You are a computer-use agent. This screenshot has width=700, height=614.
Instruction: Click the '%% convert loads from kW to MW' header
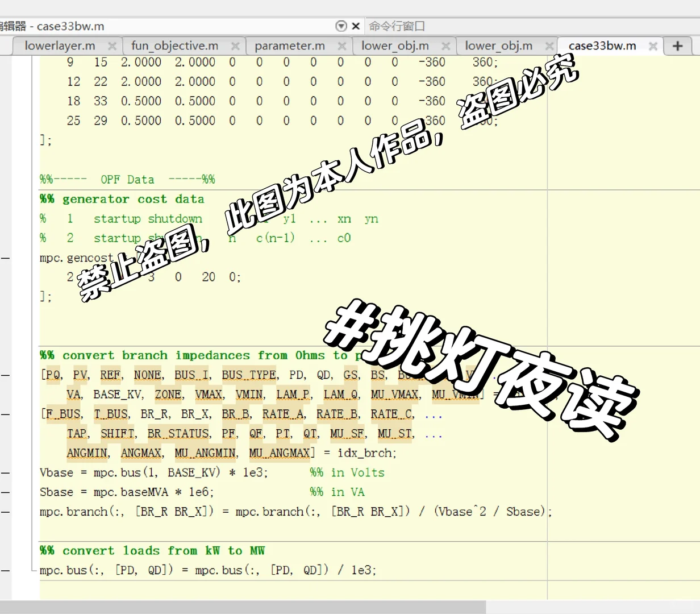(152, 550)
